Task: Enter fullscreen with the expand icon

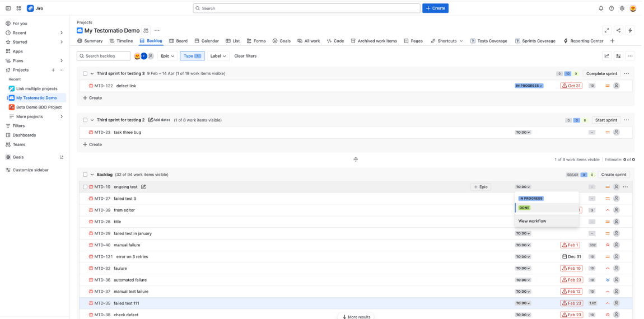Action: (606, 30)
